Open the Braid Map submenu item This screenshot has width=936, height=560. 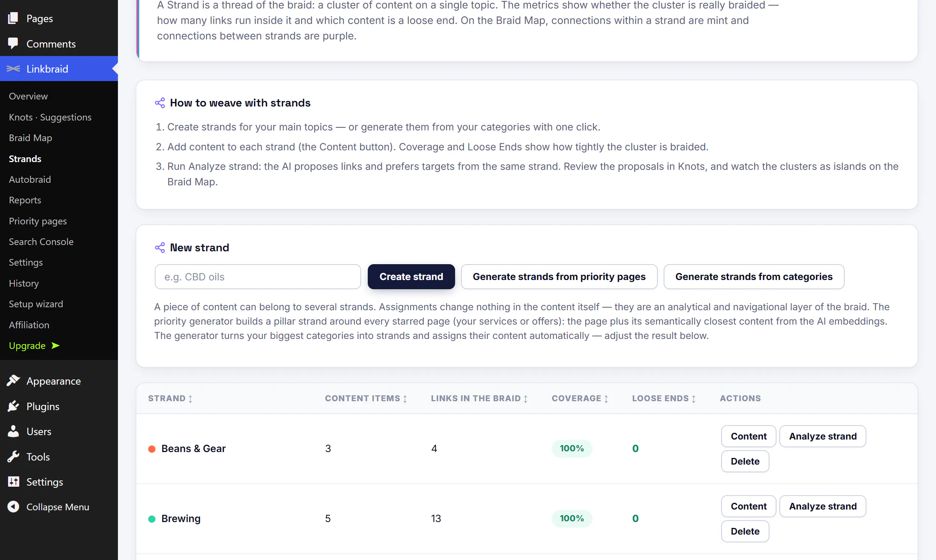pos(31,138)
